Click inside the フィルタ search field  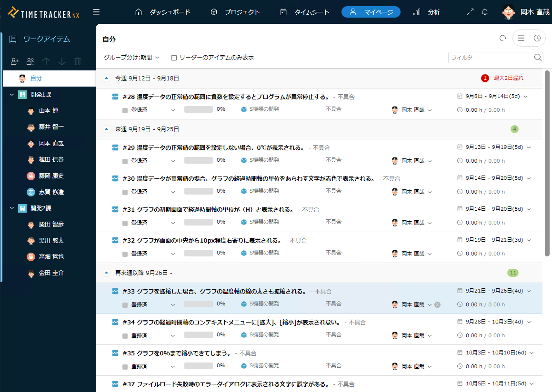tap(491, 57)
